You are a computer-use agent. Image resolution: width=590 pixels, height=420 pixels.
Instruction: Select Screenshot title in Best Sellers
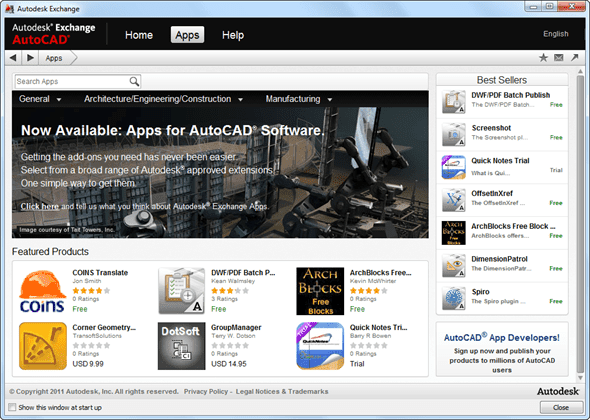(x=491, y=128)
